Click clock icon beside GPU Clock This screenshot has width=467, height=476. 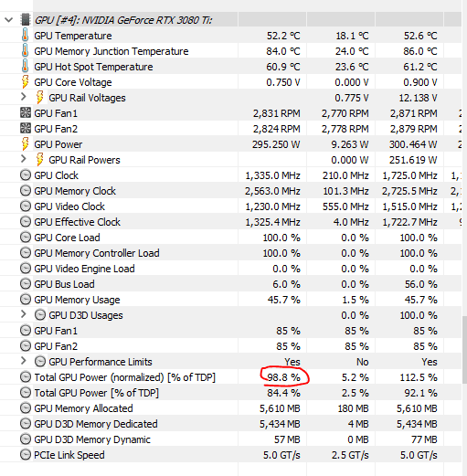point(26,175)
